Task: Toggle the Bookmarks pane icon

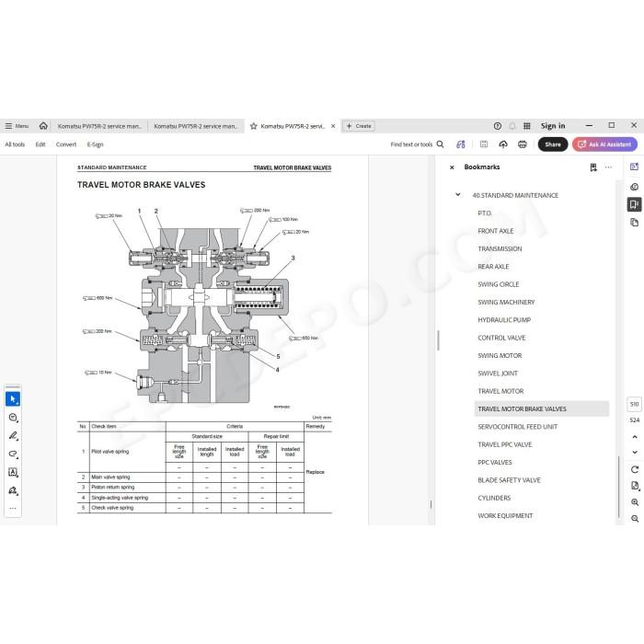Action: tap(634, 204)
